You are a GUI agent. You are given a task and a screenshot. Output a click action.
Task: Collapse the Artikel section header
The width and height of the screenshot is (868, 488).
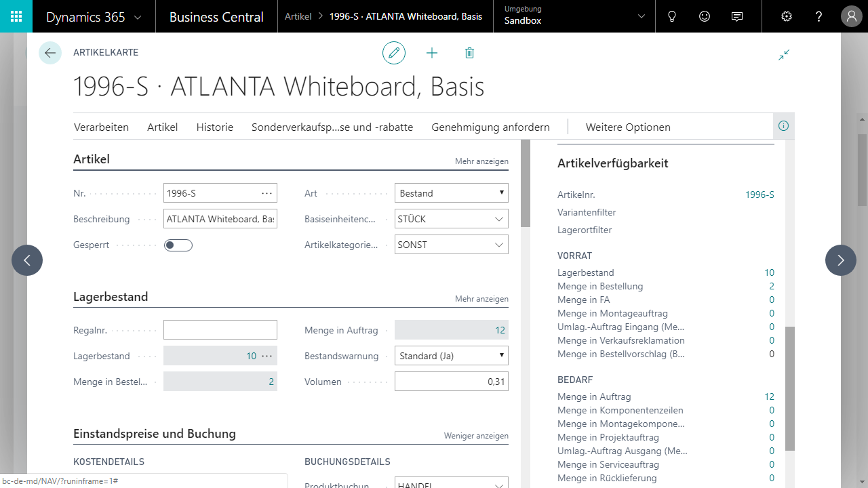click(x=92, y=159)
